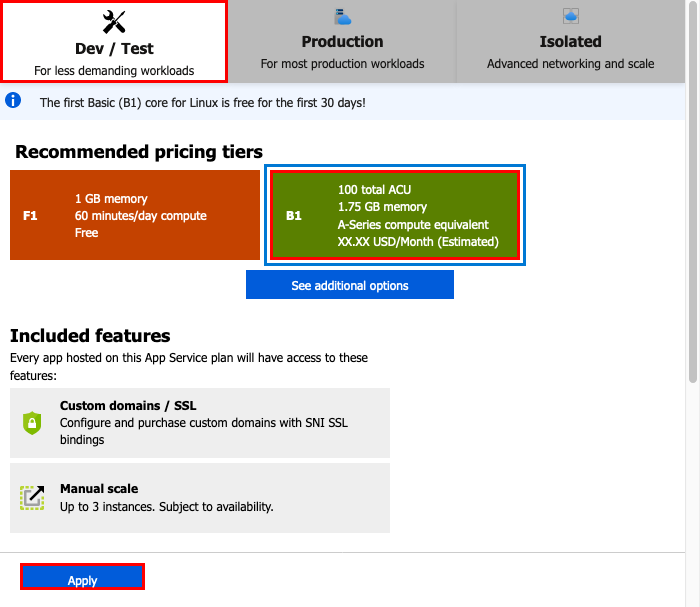This screenshot has height=607, width=700.
Task: Click the Production cloud server icon
Action: 342,17
